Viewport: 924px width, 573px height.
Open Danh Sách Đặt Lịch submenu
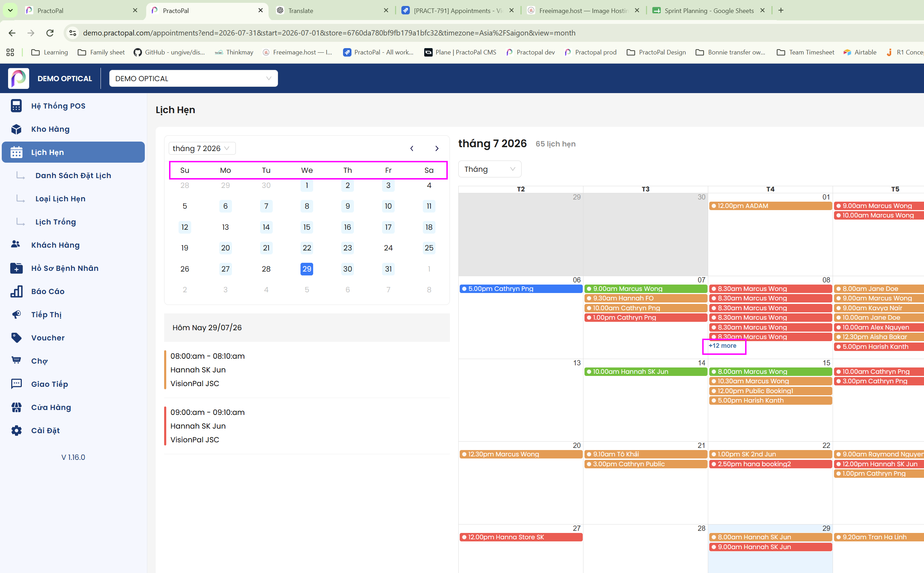[73, 175]
